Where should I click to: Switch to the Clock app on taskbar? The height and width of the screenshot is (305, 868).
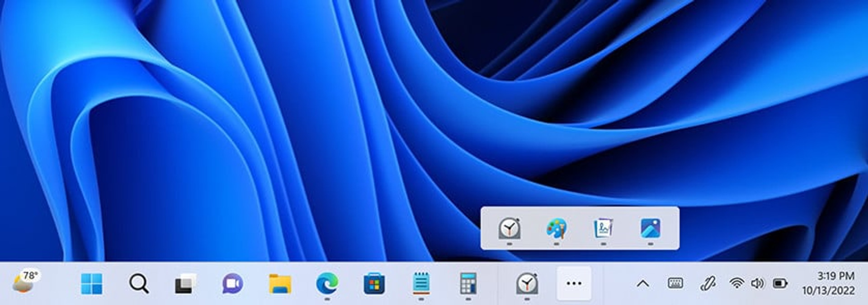527,284
